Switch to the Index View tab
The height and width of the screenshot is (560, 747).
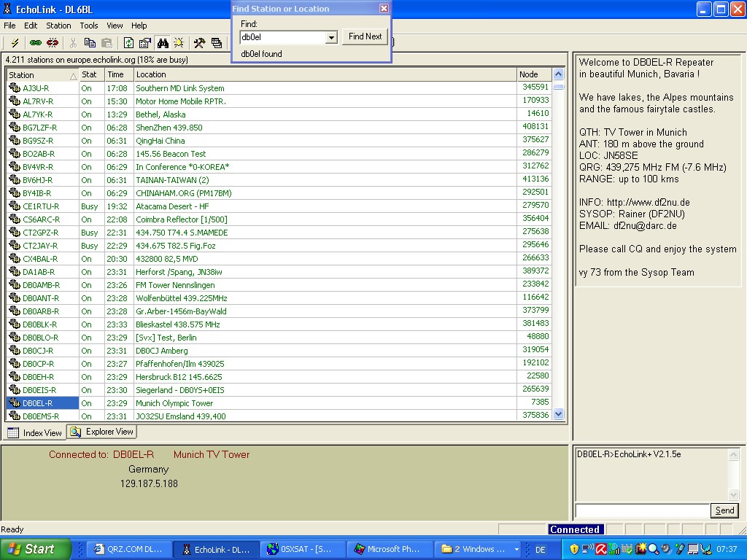[35, 432]
